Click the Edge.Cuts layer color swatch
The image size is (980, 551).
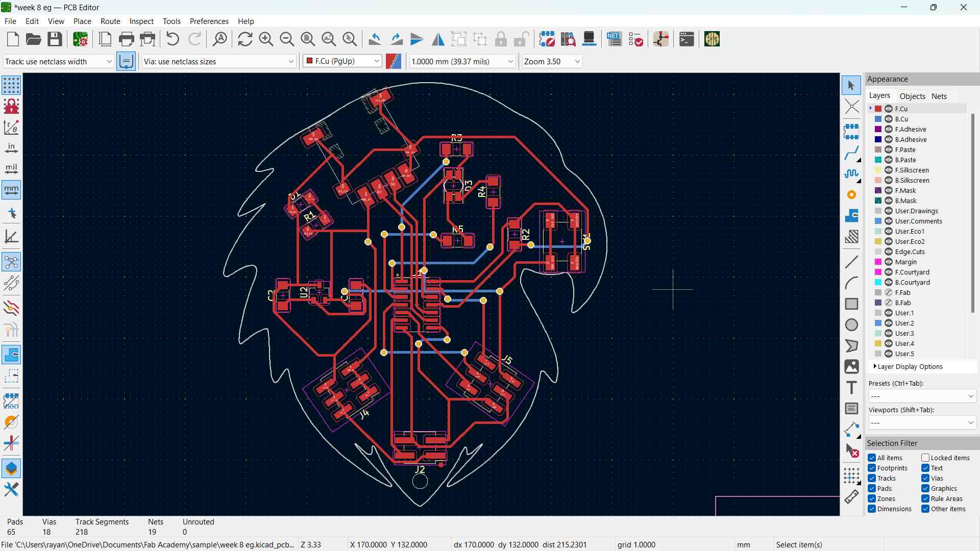coord(878,252)
